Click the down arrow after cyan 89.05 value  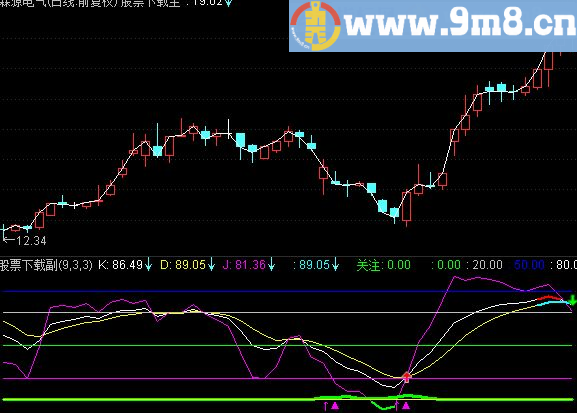coord(336,264)
